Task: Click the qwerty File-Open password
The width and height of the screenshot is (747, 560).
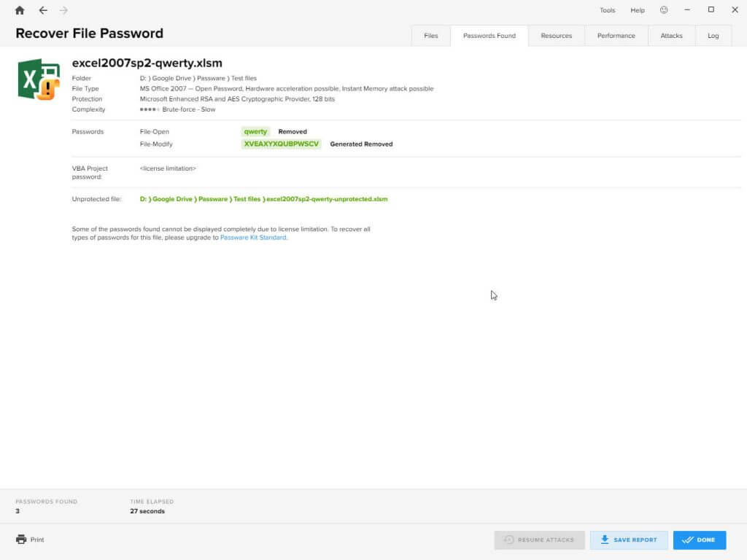Action: tap(255, 132)
